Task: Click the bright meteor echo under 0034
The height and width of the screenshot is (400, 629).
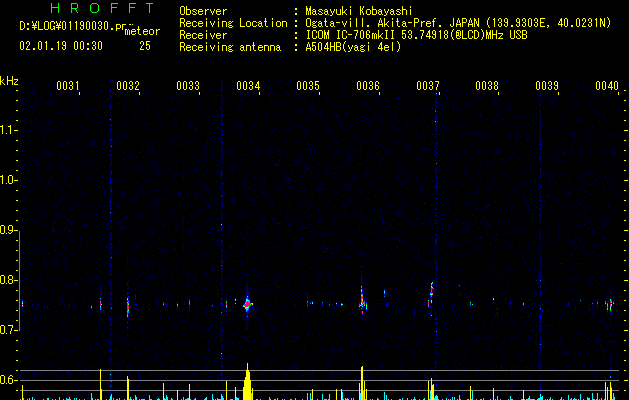Action: (x=248, y=304)
